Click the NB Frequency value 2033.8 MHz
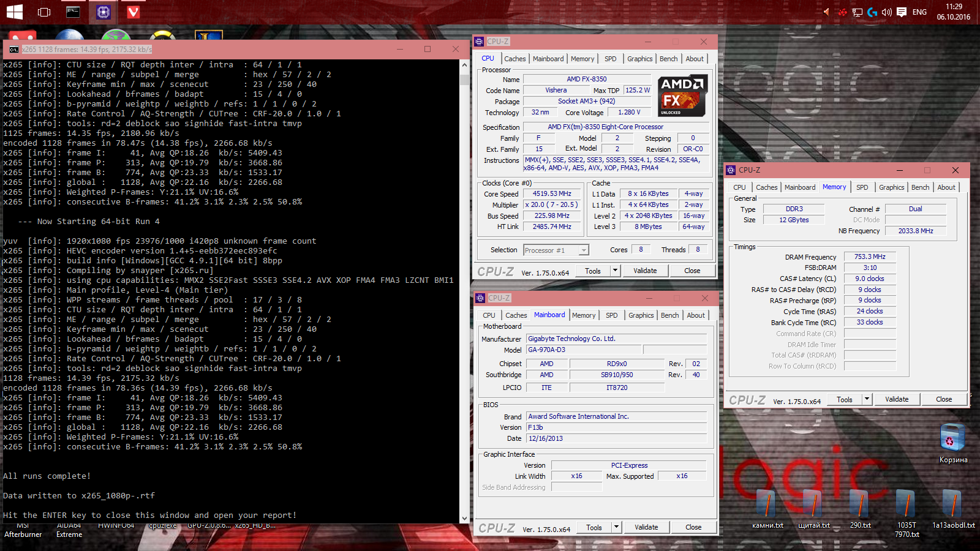Screen dimensions: 980x551 coord(916,231)
